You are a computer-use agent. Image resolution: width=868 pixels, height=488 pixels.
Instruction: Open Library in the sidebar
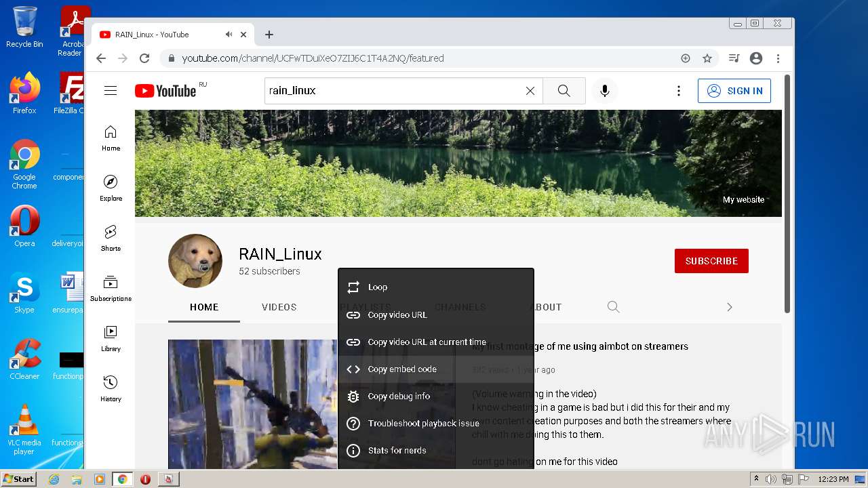[111, 339]
